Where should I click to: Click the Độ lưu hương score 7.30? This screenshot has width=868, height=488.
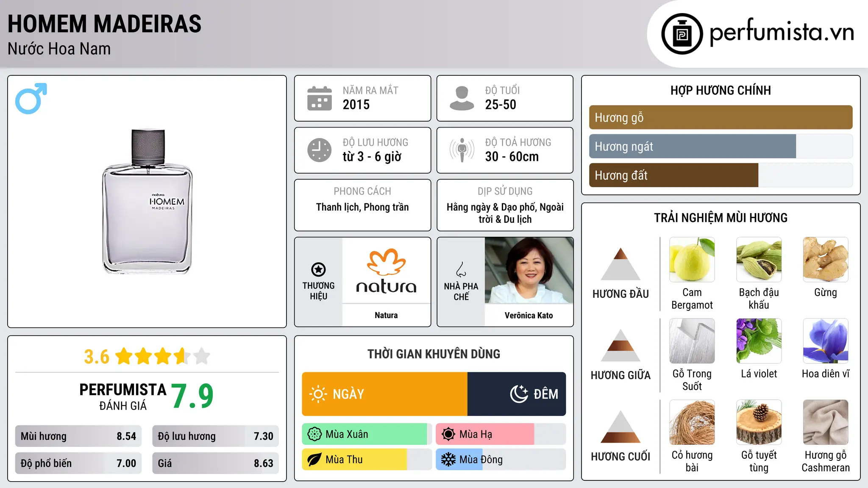pyautogui.click(x=264, y=436)
